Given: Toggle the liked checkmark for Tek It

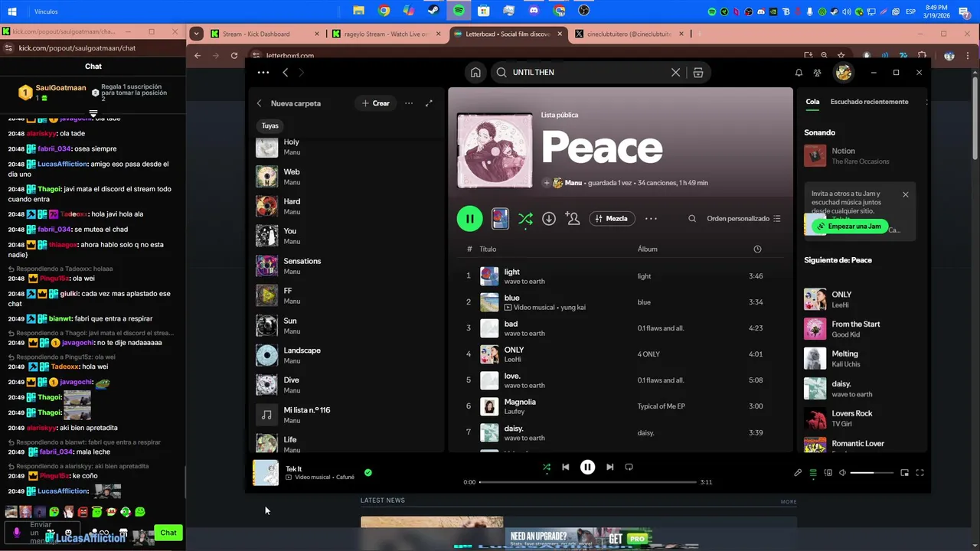Looking at the screenshot, I should (368, 472).
